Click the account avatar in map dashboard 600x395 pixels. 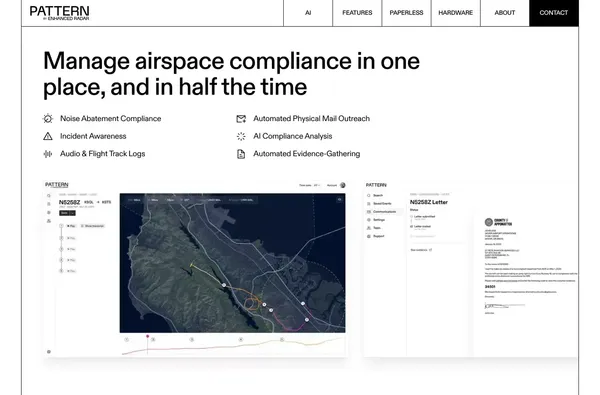pos(343,185)
